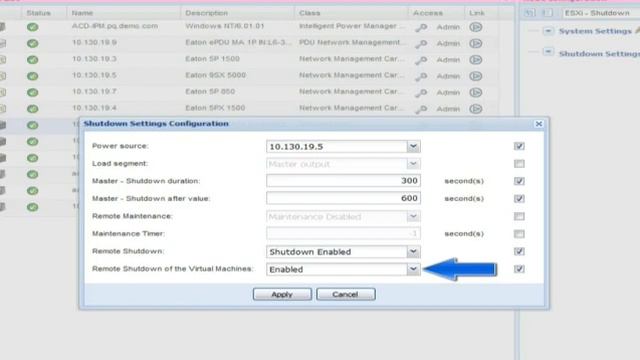This screenshot has height=360, width=640.
Task: Click the Eaton SPX 1500 description
Action: pyautogui.click(x=215, y=108)
